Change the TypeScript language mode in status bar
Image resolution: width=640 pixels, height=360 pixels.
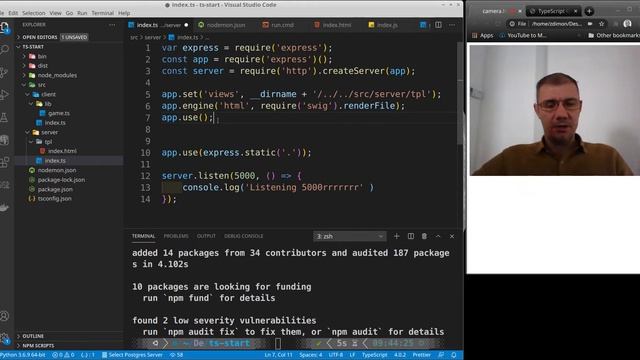(x=374, y=355)
